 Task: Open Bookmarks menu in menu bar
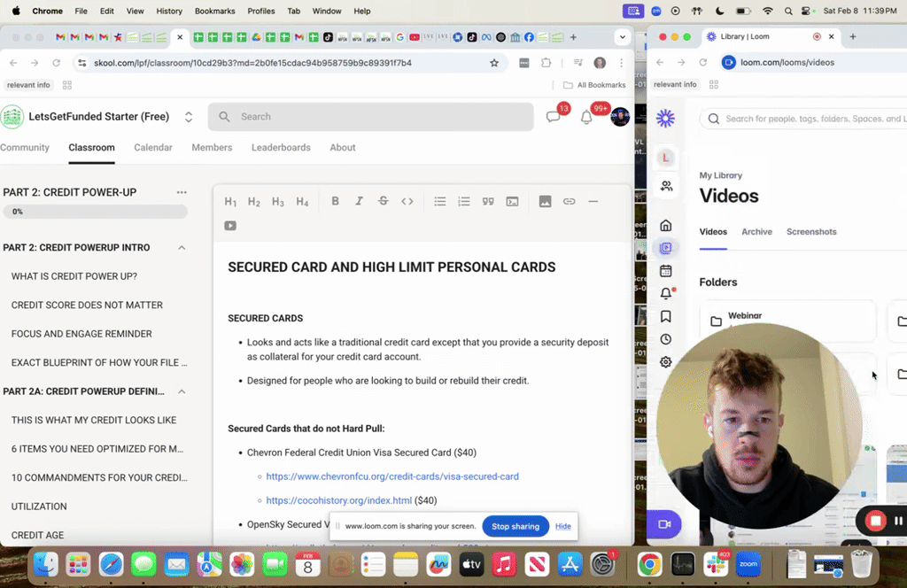pyautogui.click(x=214, y=11)
